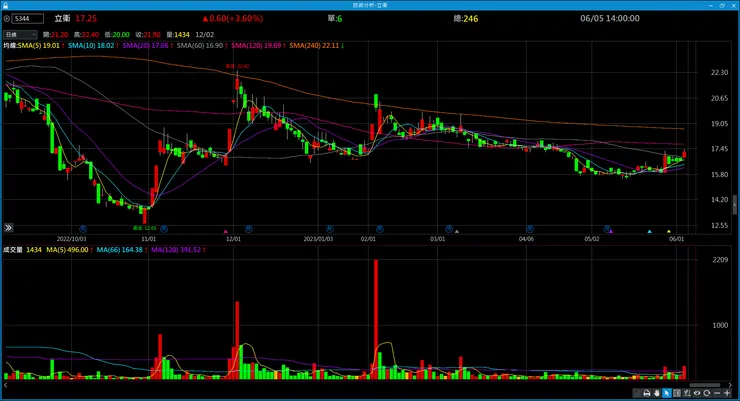This screenshot has height=401, width=740.
Task: Click the date value 12/02 in OHLC row
Action: tap(205, 34)
